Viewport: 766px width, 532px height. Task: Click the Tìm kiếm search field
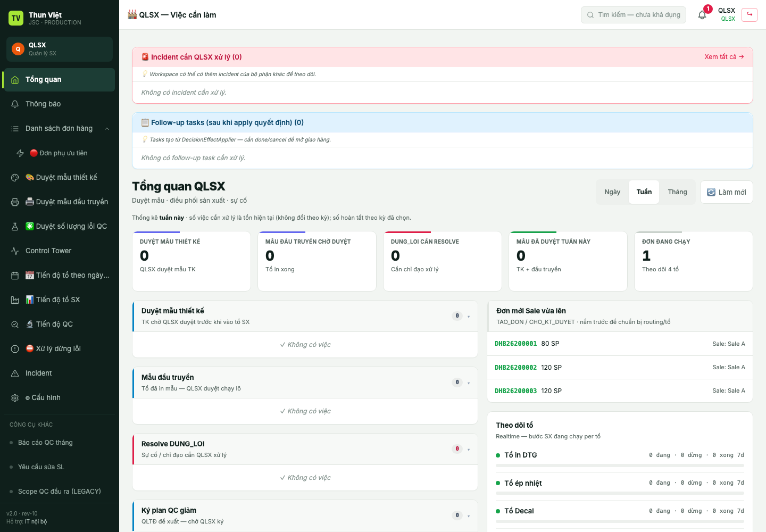pyautogui.click(x=634, y=15)
